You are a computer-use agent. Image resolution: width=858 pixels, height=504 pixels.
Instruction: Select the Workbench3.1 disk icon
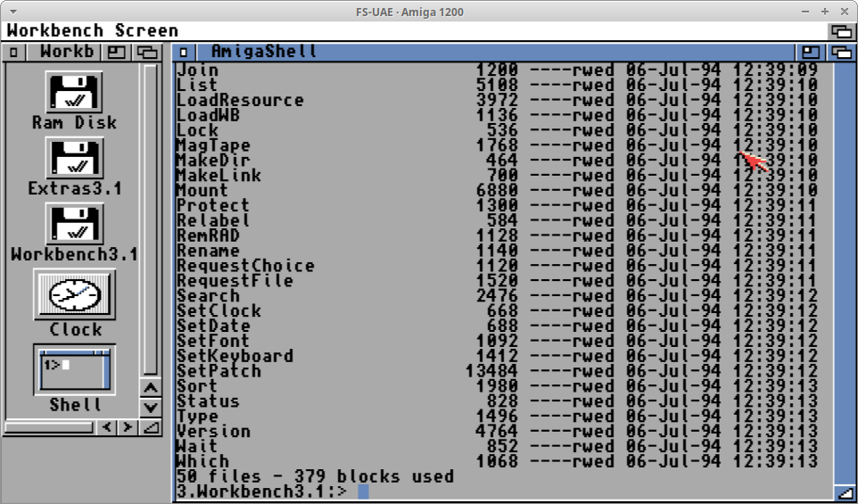(x=74, y=225)
